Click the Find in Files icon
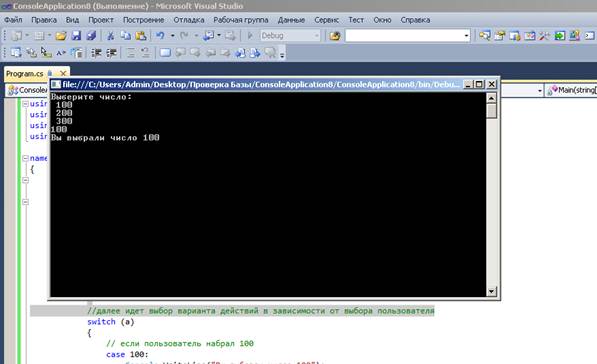 (335, 36)
